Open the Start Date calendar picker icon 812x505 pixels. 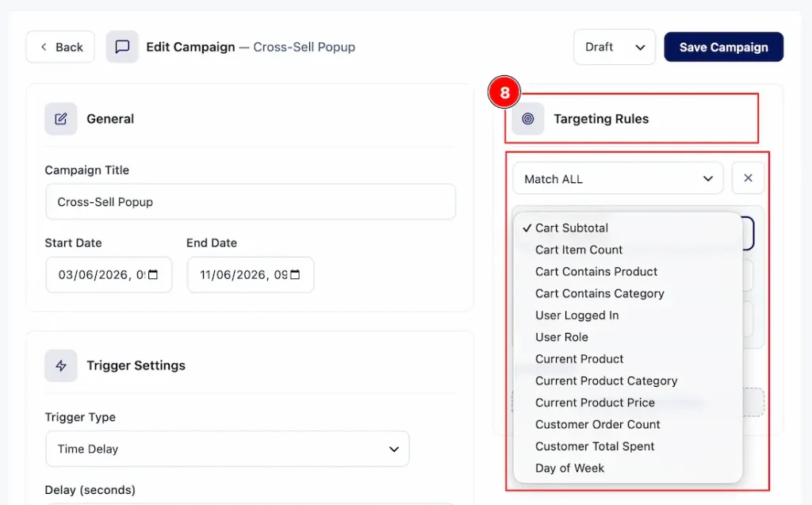153,274
